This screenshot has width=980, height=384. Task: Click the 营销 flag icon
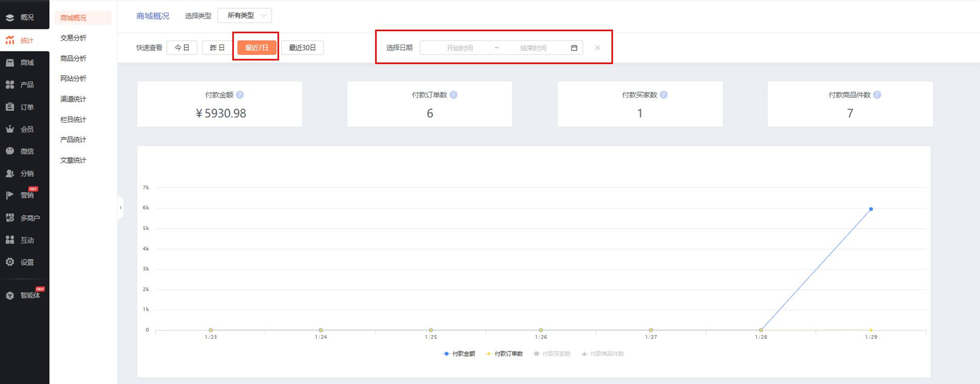[10, 195]
